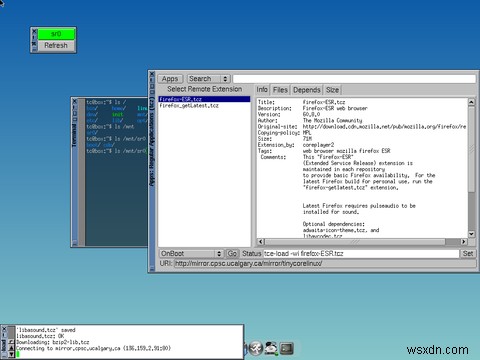Switch to the Files tab
Image resolution: width=480 pixels, height=360 pixels.
[x=280, y=90]
